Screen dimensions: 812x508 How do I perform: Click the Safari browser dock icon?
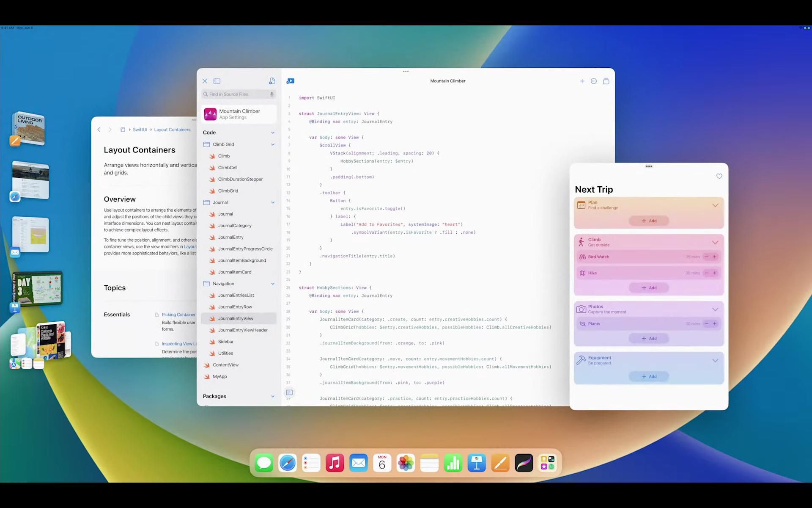pos(287,463)
